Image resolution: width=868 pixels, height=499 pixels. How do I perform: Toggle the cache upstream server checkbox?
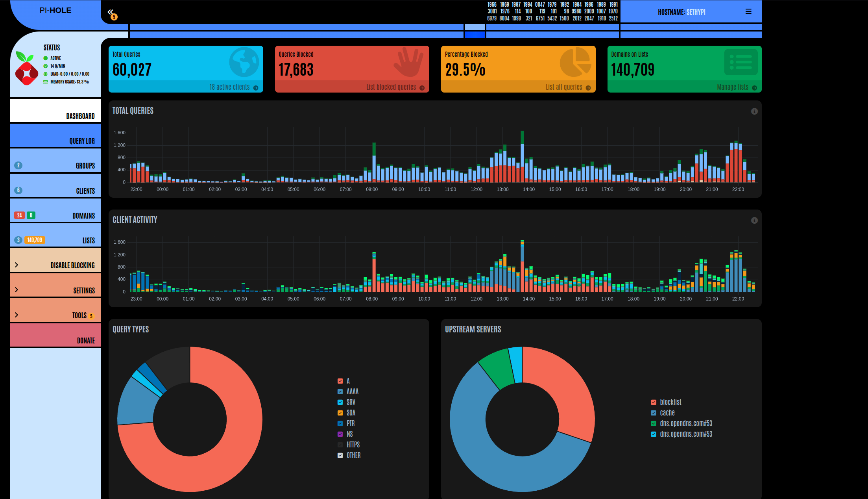point(654,413)
